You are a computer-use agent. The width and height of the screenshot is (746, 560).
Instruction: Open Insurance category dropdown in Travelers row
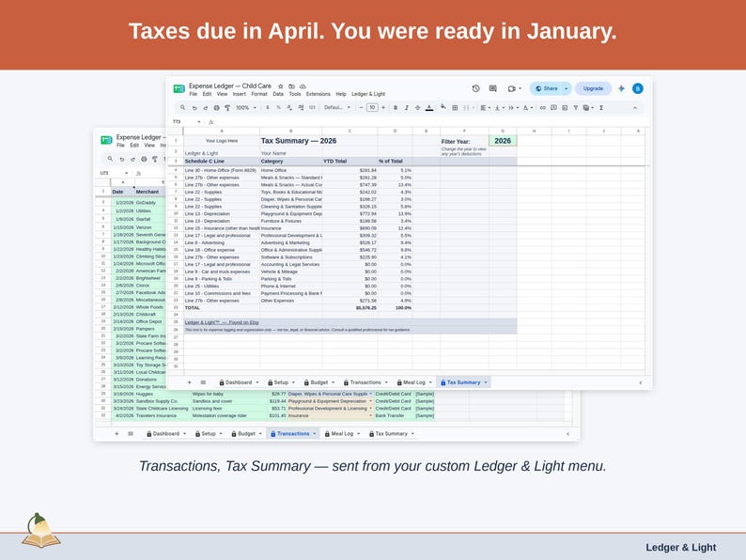point(370,416)
